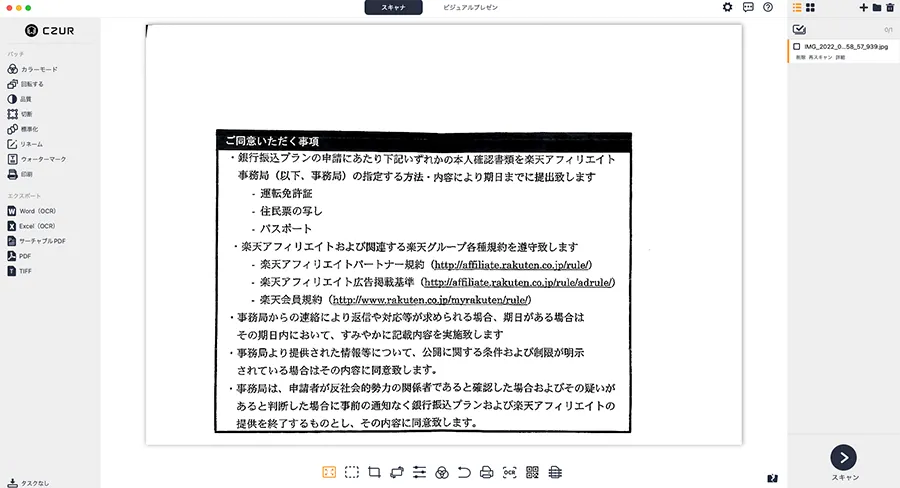Viewport: 900px width, 488px height.
Task: Select the crop tool in bottom toolbar
Action: click(x=374, y=472)
